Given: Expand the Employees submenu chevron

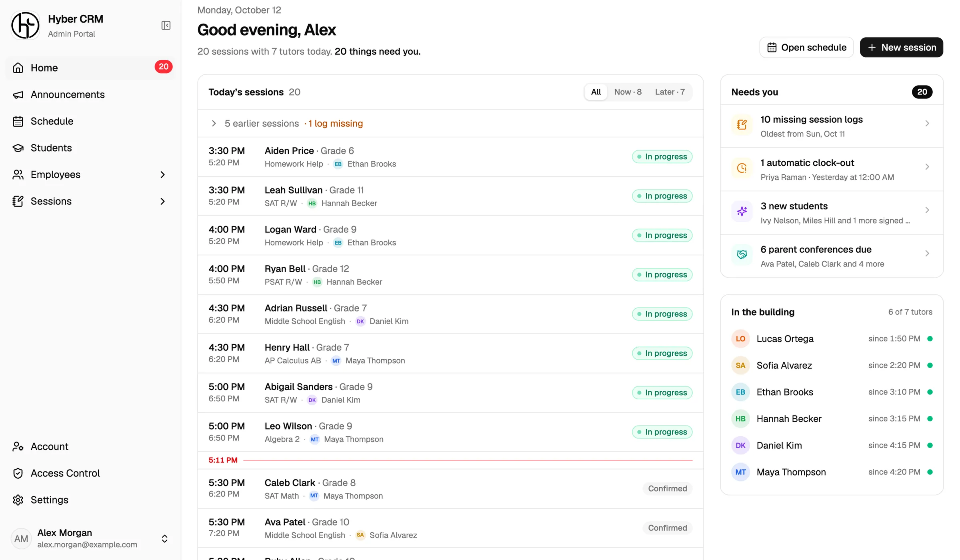Looking at the screenshot, I should 162,175.
